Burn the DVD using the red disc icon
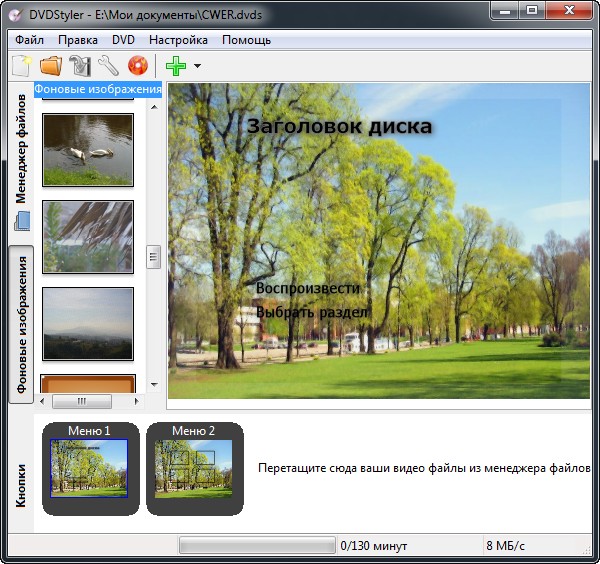600x564 pixels. point(137,66)
